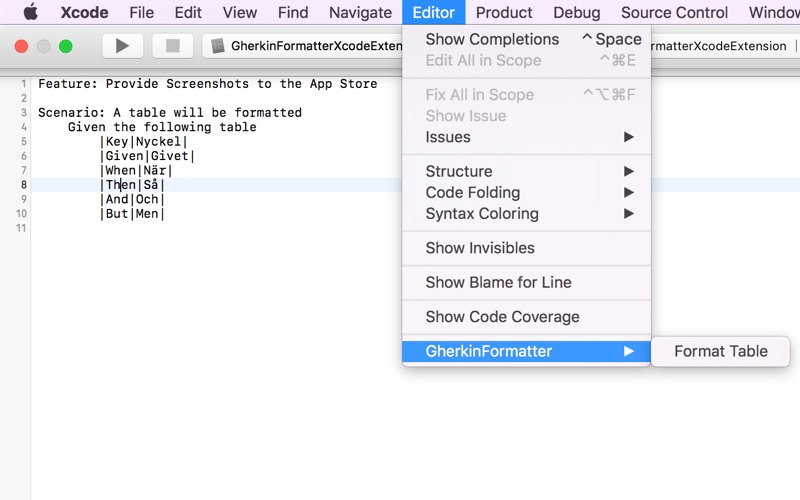The height and width of the screenshot is (500, 800).
Task: Open the Source Control menu
Action: tap(674, 12)
